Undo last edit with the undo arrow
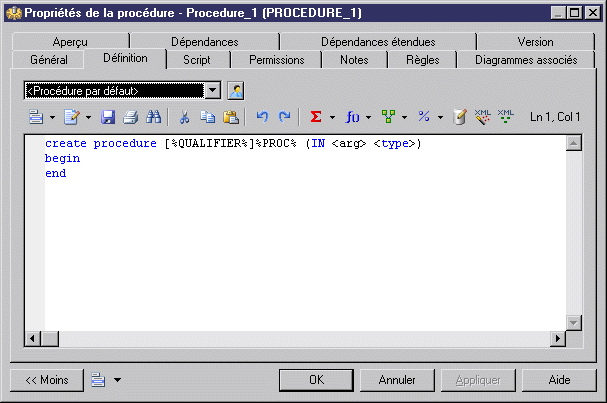607x403 pixels. pos(262,117)
